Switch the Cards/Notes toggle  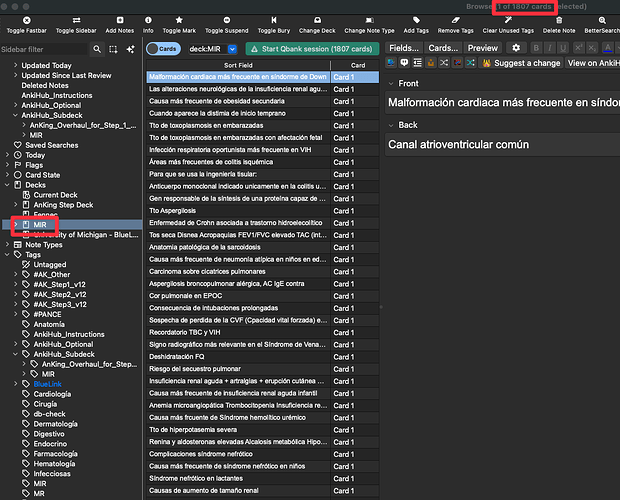(x=163, y=49)
